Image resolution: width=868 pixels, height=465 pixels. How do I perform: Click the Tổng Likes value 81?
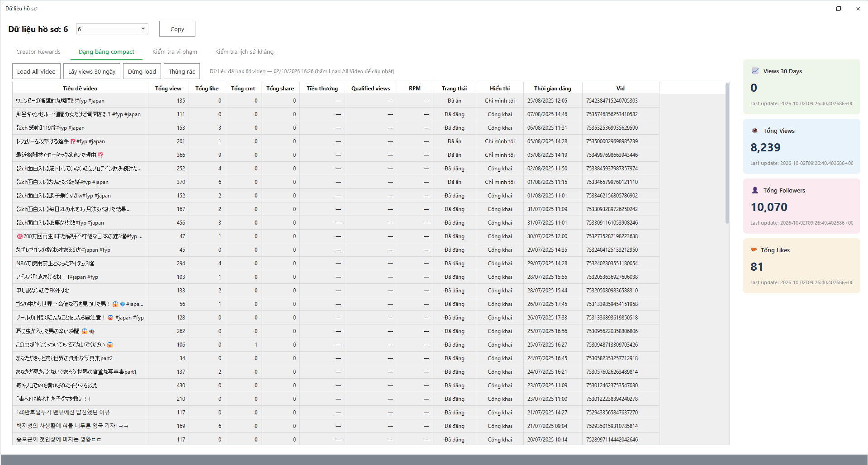click(757, 267)
